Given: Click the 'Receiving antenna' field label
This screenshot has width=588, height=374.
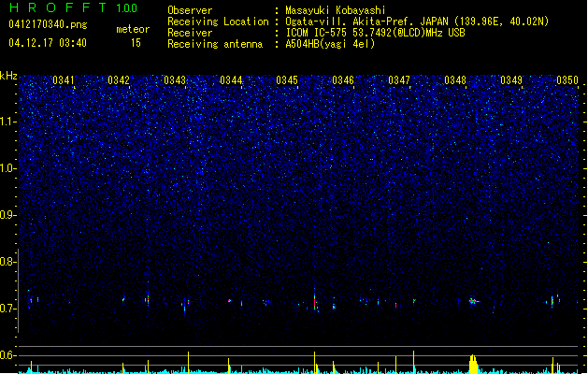Looking at the screenshot, I should click(x=215, y=44).
